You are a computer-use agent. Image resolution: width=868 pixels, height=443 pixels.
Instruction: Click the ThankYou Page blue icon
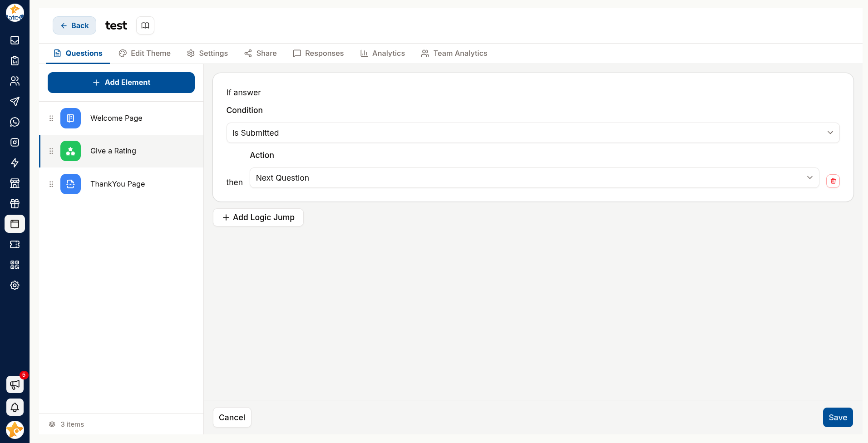70,184
